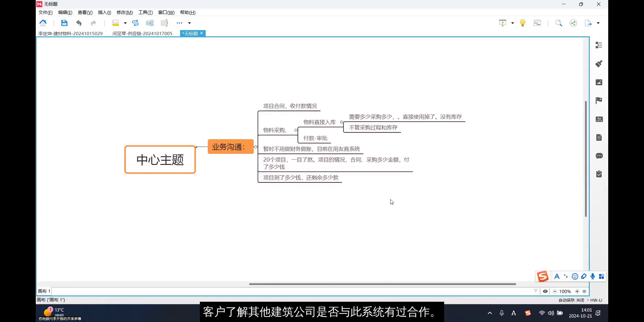Open the export dropdown arrow
The width and height of the screenshot is (644, 322).
point(598,23)
